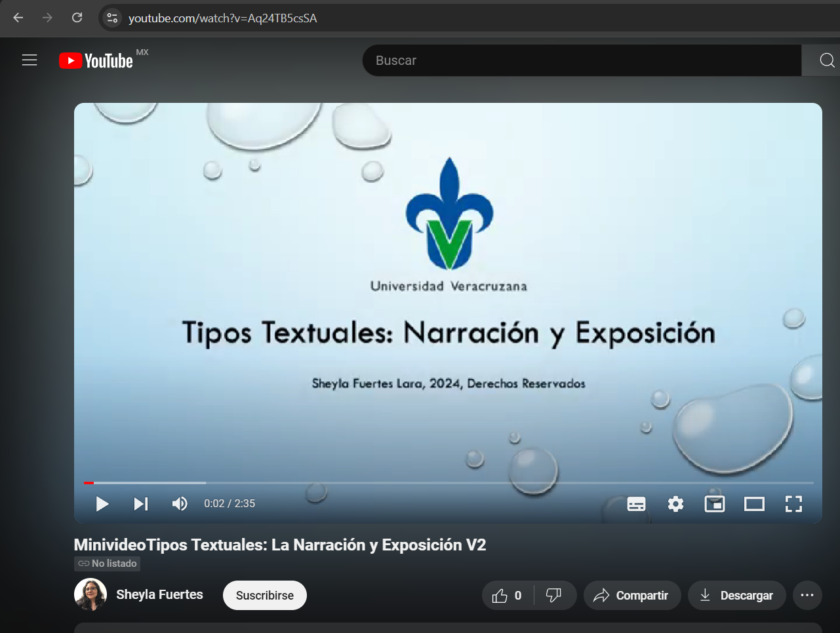Download the video with Descargar
This screenshot has width=840, height=633.
[737, 596]
